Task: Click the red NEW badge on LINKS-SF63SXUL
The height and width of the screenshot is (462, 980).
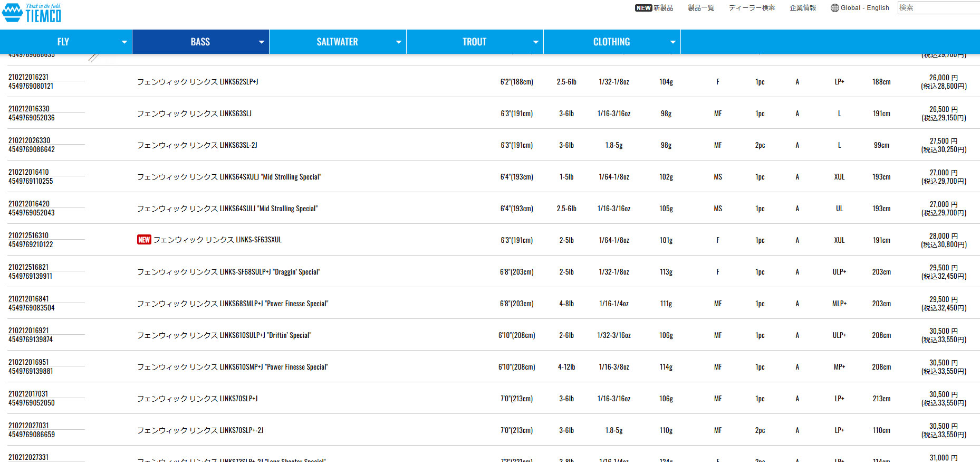Action: click(144, 240)
